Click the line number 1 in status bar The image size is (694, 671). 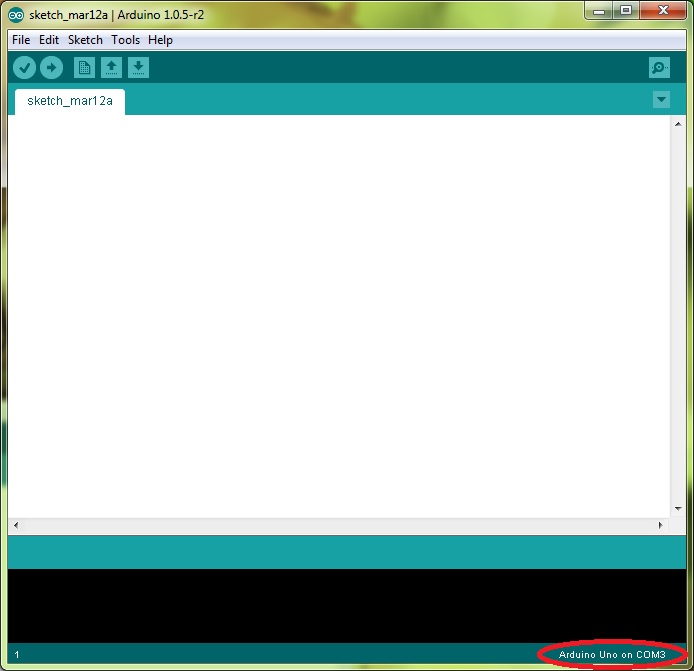(x=17, y=655)
